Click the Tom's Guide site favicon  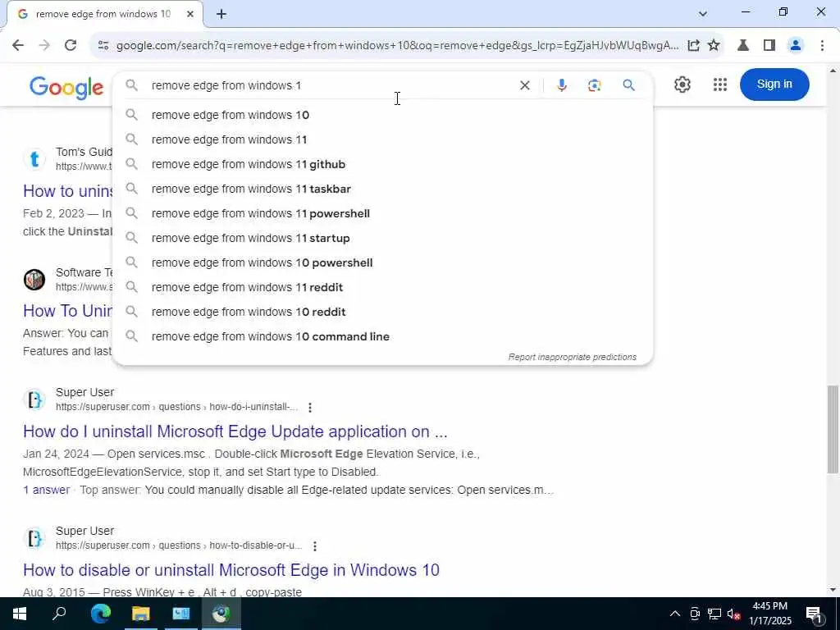(x=34, y=159)
